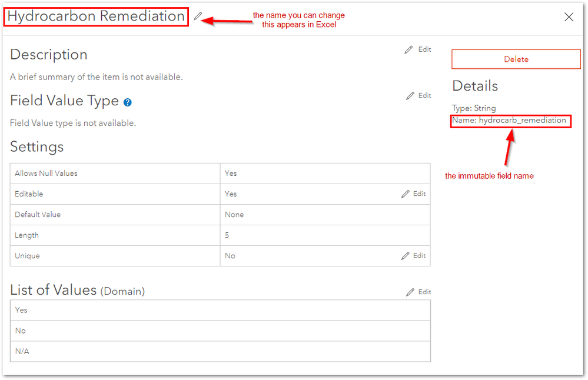This screenshot has width=588, height=380.
Task: Click the Length setting value 5
Action: pyautogui.click(x=227, y=235)
